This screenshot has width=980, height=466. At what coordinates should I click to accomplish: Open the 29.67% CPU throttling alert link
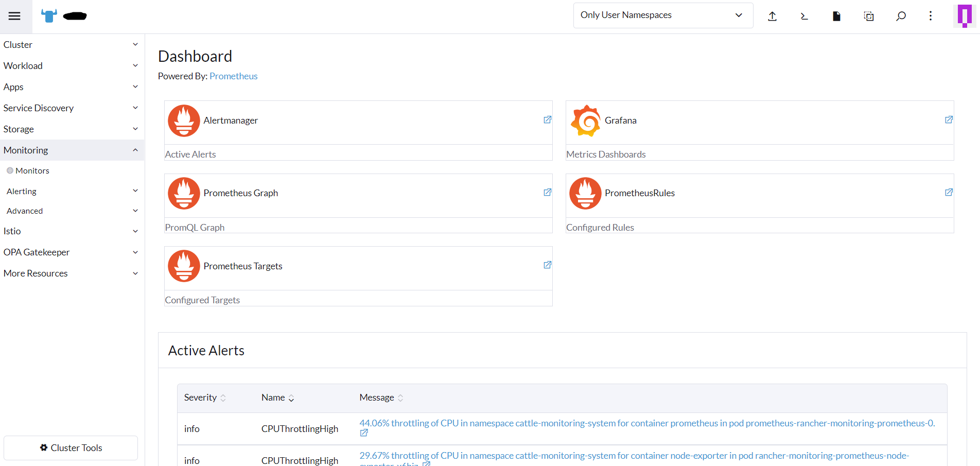point(634,456)
